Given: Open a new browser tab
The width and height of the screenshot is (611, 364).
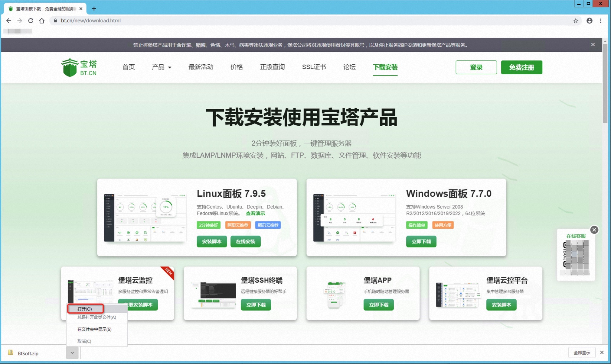Looking at the screenshot, I should pyautogui.click(x=94, y=8).
